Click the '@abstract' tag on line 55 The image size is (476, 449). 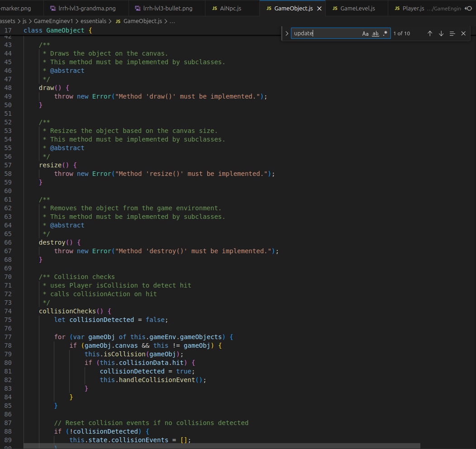[67, 148]
